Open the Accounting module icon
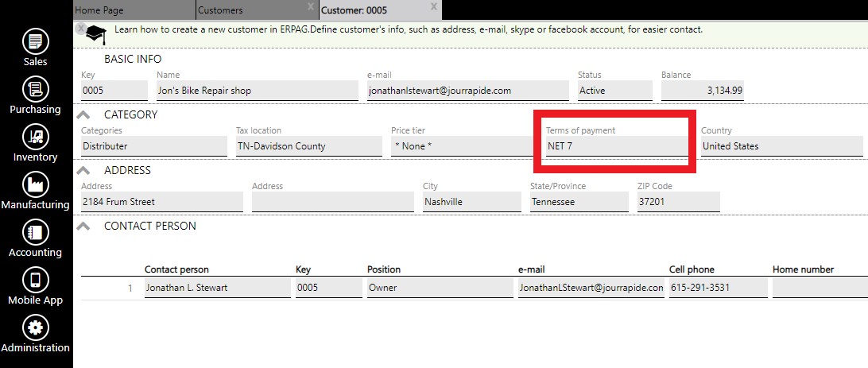This screenshot has height=368, width=868. pos(35,232)
